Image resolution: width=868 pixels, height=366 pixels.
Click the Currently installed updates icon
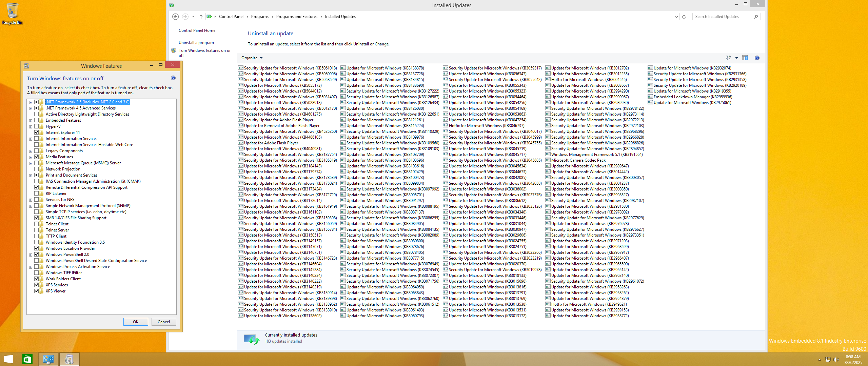point(252,339)
